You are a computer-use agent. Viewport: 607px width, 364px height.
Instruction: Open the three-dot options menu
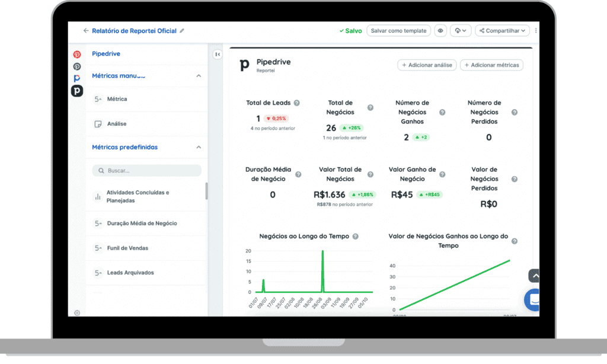tap(535, 30)
